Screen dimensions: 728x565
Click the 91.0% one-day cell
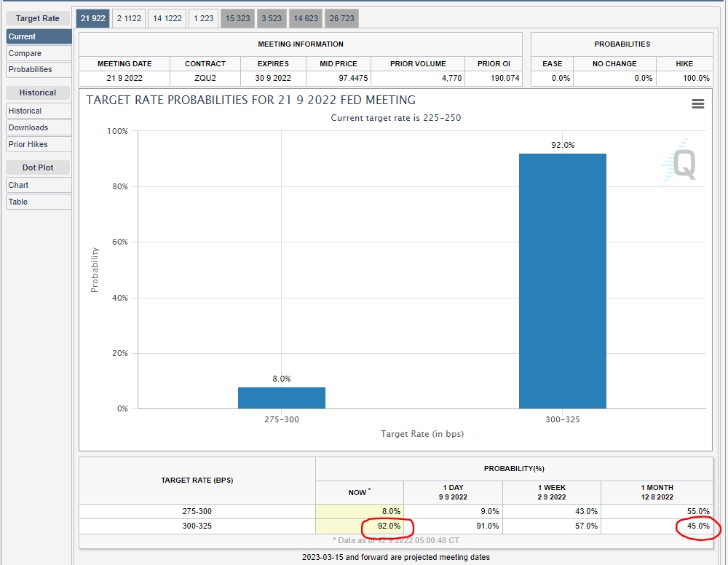(x=453, y=526)
